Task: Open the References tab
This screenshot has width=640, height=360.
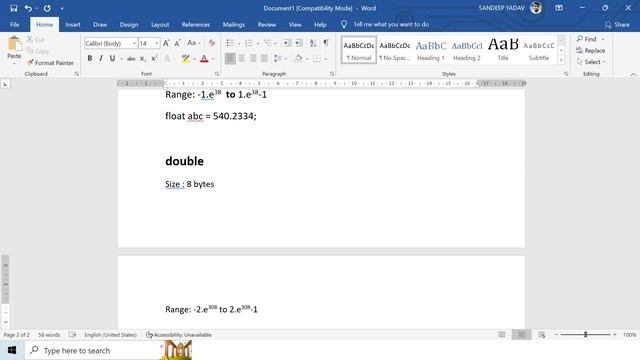Action: click(x=196, y=24)
